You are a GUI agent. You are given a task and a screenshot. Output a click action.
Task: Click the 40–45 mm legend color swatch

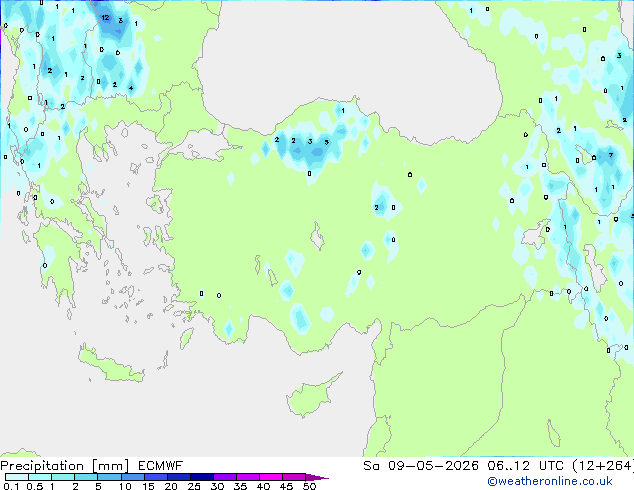click(271, 477)
